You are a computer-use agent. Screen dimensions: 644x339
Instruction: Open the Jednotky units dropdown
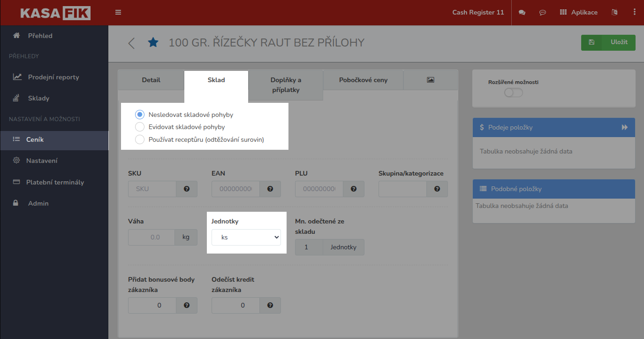246,237
